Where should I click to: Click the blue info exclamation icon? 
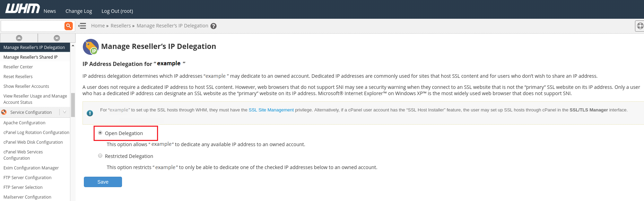[x=90, y=113]
